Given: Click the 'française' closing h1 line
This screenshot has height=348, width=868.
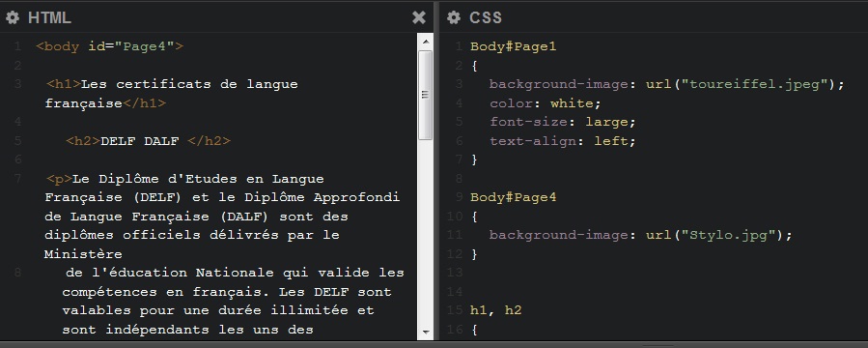Looking at the screenshot, I should click(x=105, y=103).
